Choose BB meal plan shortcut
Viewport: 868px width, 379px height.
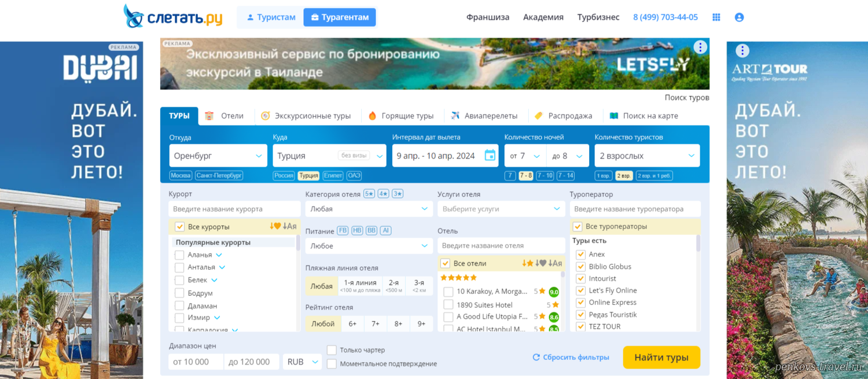click(372, 230)
